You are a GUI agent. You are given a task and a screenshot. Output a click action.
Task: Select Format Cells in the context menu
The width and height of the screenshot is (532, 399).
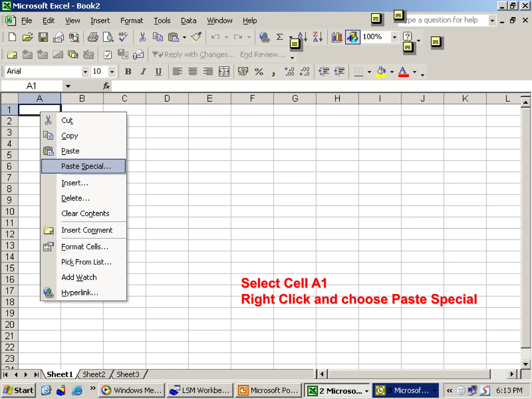tap(83, 247)
